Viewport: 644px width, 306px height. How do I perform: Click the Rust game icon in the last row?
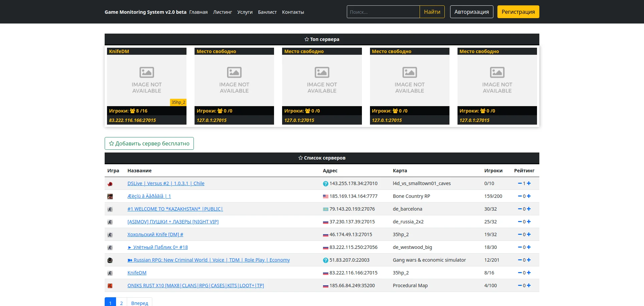(110, 286)
